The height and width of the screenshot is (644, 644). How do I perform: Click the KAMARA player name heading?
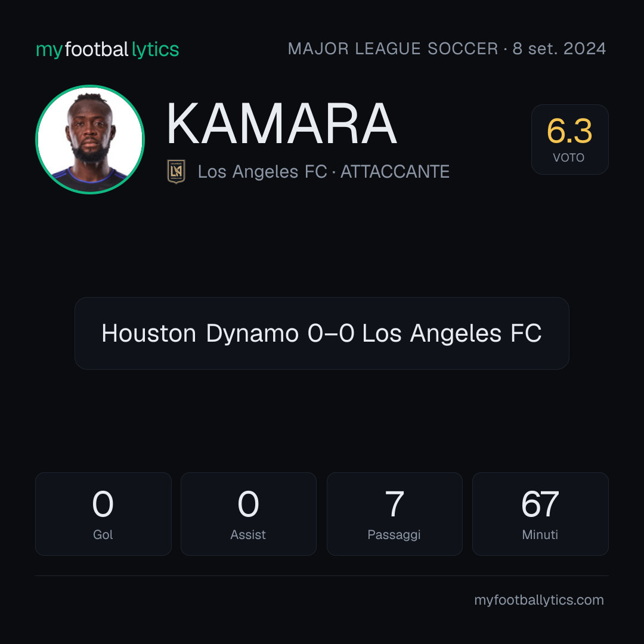click(x=281, y=123)
